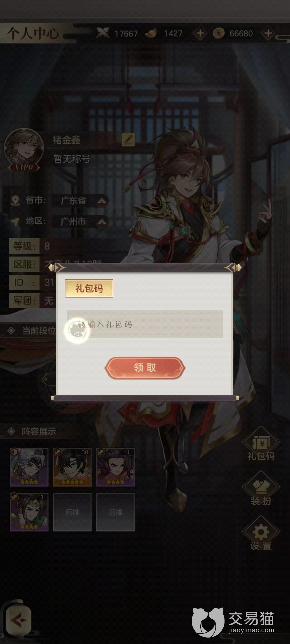Add copper coins with plus icon
Screen dimensions: 290x644
(x=268, y=34)
